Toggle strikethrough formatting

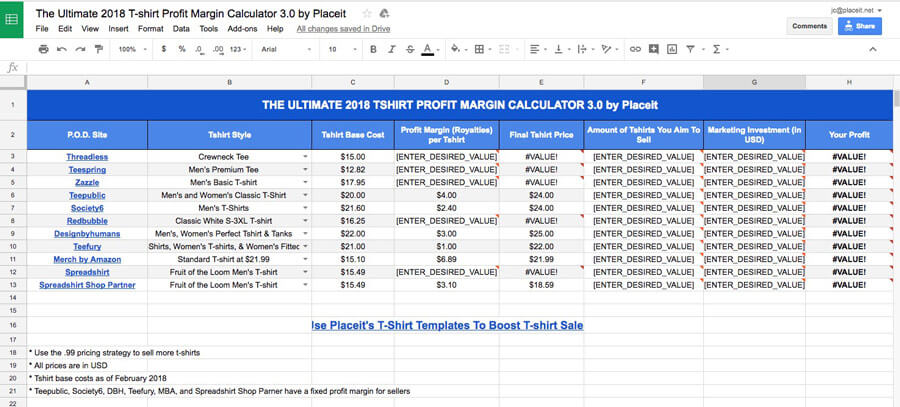click(410, 49)
